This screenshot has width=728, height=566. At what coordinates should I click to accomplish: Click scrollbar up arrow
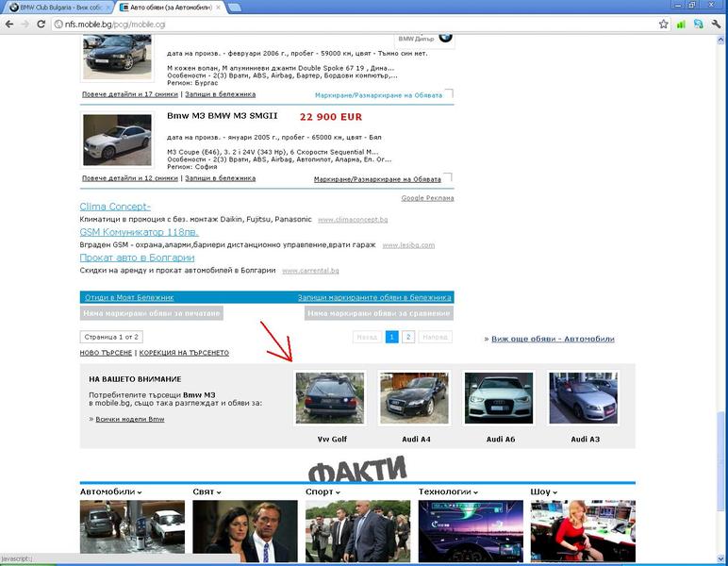[720, 40]
